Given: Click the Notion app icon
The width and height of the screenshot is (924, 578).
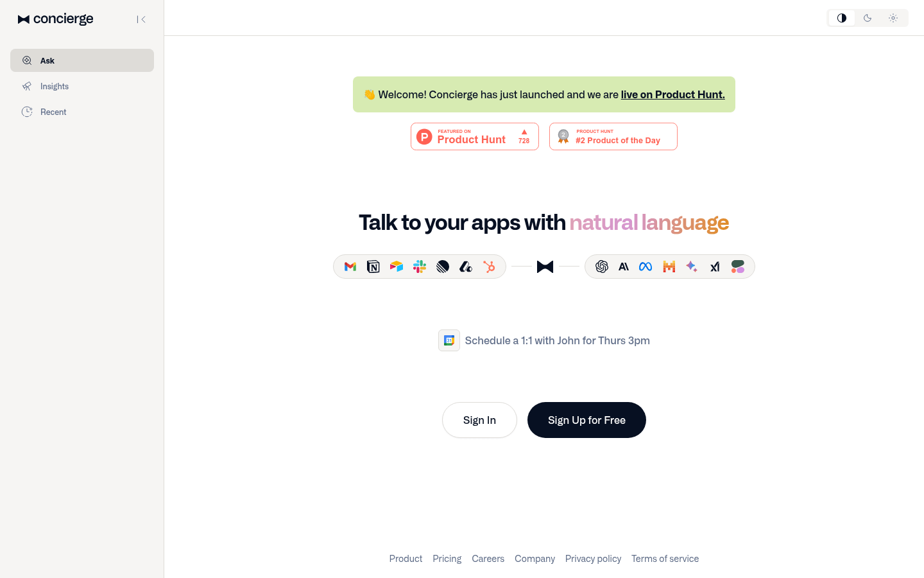Looking at the screenshot, I should click(x=373, y=267).
